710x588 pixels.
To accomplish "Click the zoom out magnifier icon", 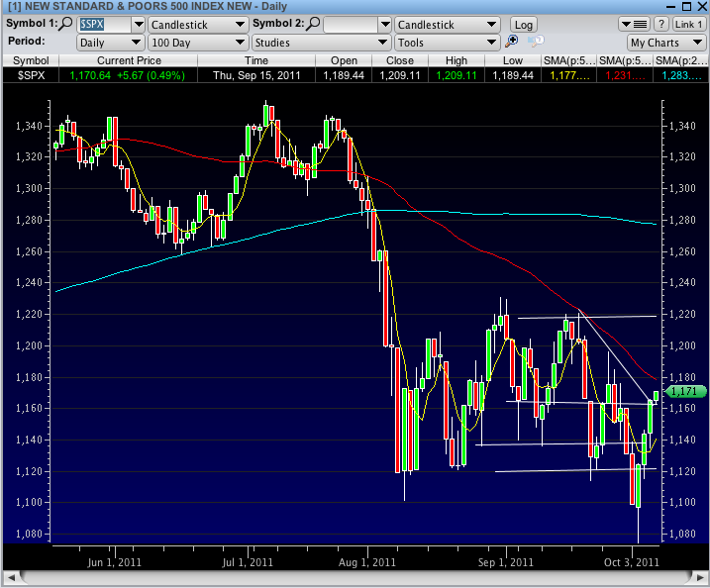I will click(535, 42).
